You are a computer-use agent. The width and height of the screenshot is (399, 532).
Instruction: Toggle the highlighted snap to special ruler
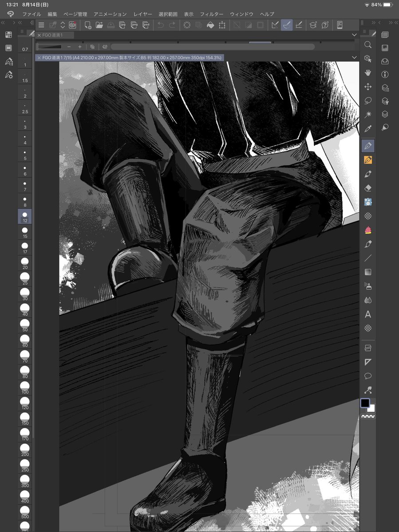[x=287, y=25]
